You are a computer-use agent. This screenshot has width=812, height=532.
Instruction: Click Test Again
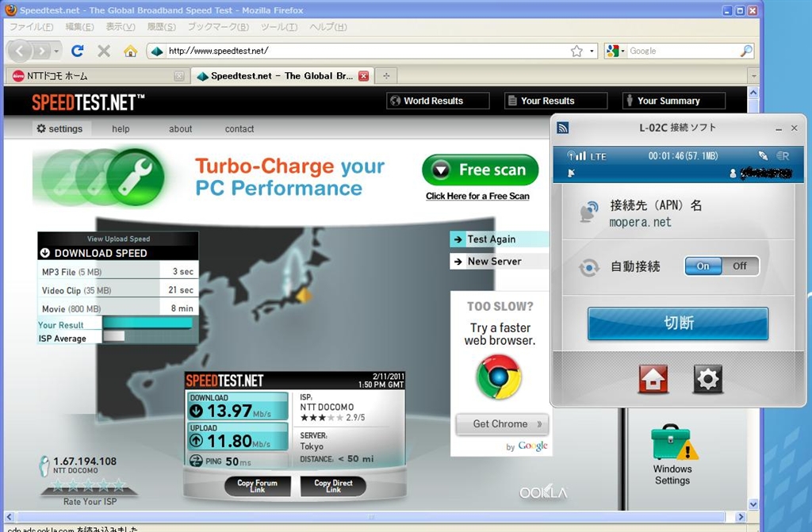click(x=499, y=239)
